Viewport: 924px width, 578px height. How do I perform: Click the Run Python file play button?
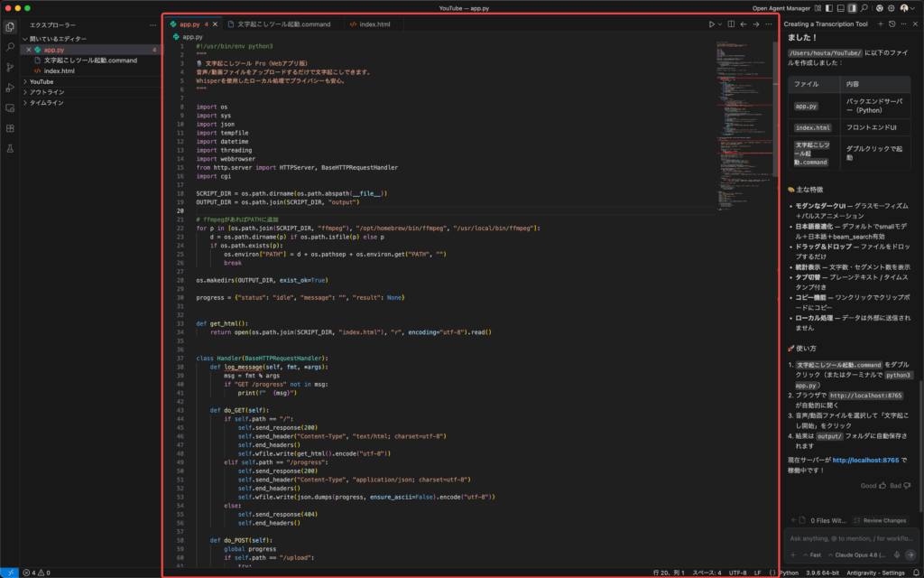711,24
